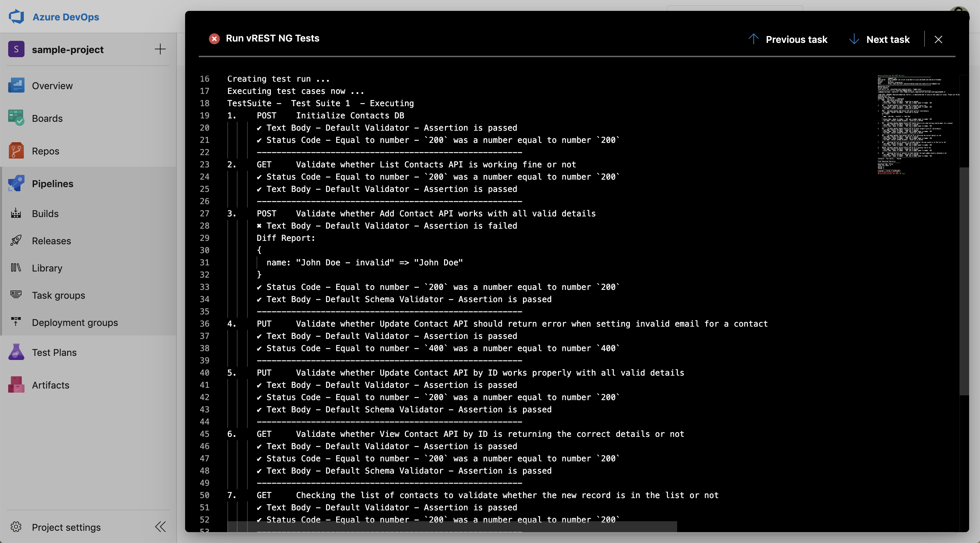Select the sample-project avatar icon
This screenshot has height=543, width=980.
16,49
